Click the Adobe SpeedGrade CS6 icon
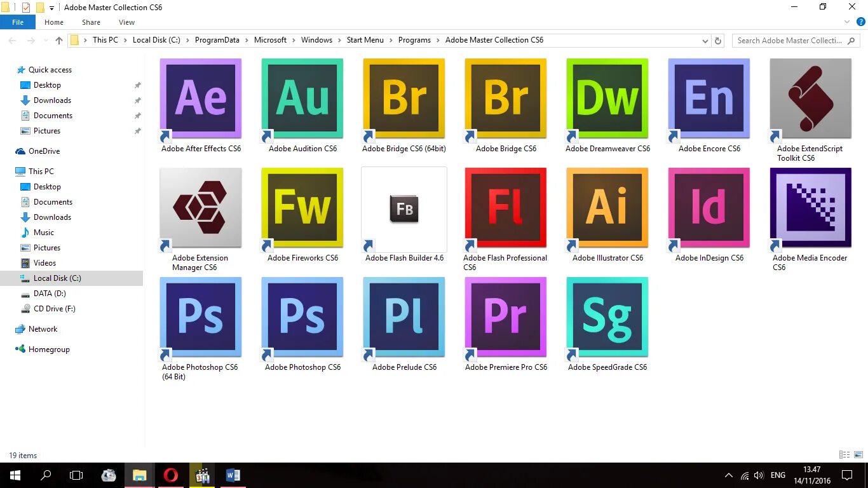868x488 pixels. click(x=607, y=317)
